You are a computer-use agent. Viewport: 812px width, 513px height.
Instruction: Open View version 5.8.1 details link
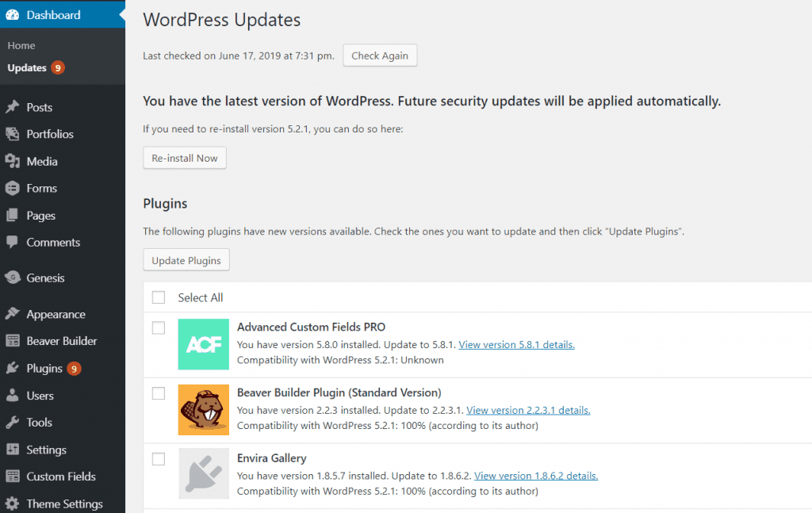tap(516, 345)
